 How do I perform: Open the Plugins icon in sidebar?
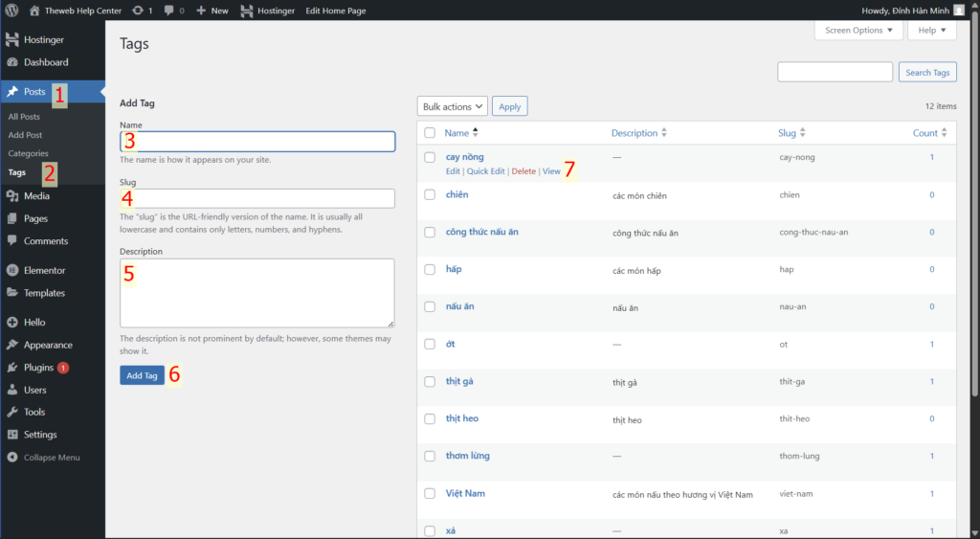pyautogui.click(x=12, y=368)
